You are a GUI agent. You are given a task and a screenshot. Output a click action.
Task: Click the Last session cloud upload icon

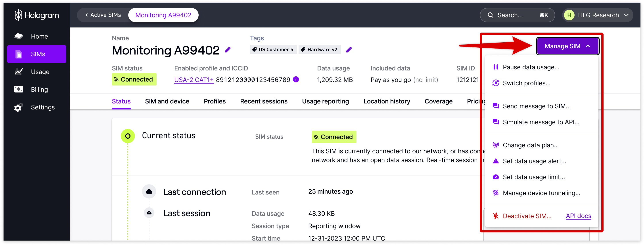149,213
